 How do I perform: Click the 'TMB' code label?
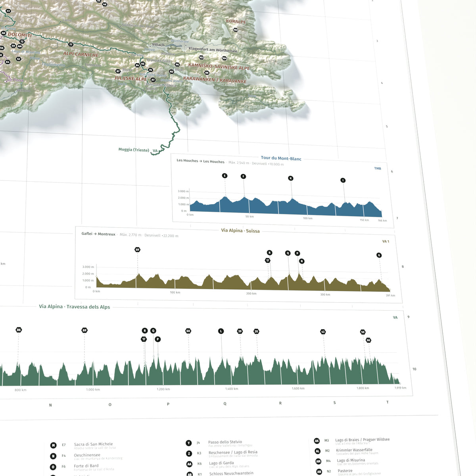tap(378, 169)
